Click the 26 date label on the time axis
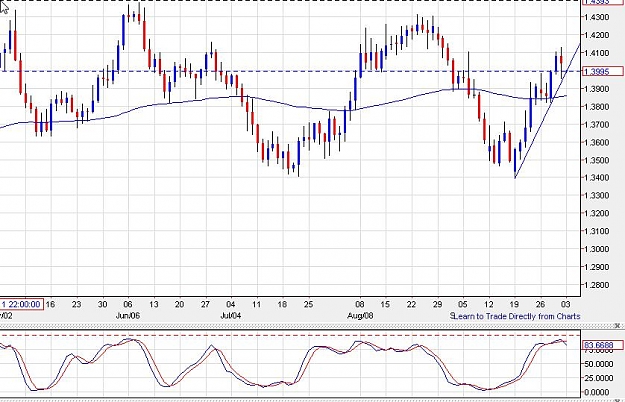The height and width of the screenshot is (402, 625). click(540, 305)
